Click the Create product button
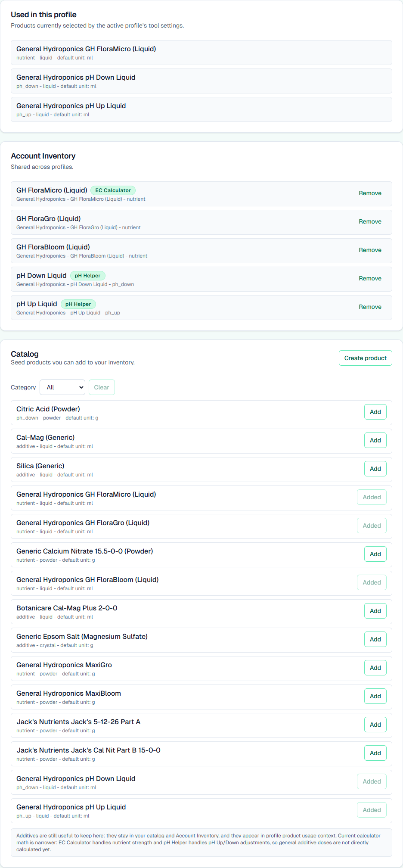Screen dimensions: 403x868 (x=365, y=358)
